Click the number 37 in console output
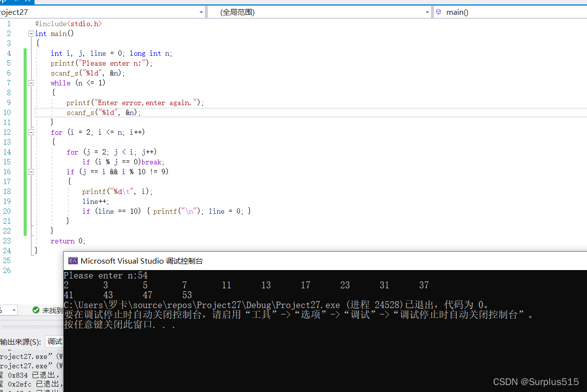Viewport: 587px width, 392px height. pyautogui.click(x=424, y=285)
